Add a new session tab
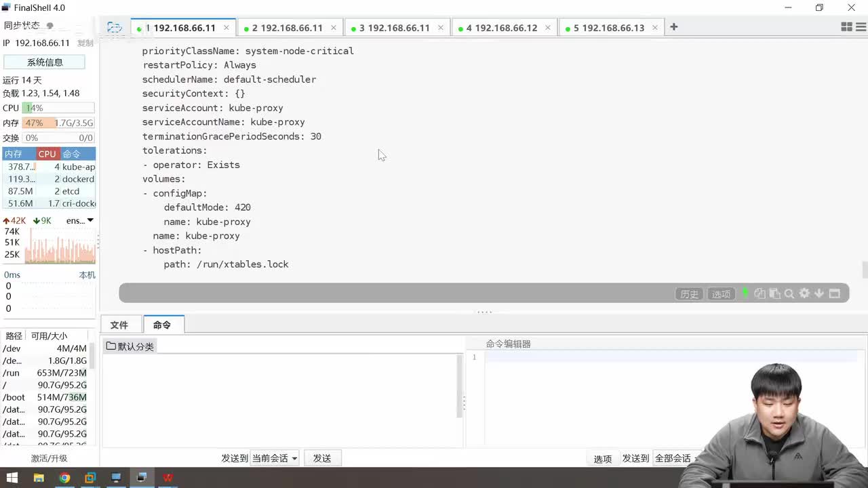The height and width of the screenshot is (488, 868). pos(673,27)
